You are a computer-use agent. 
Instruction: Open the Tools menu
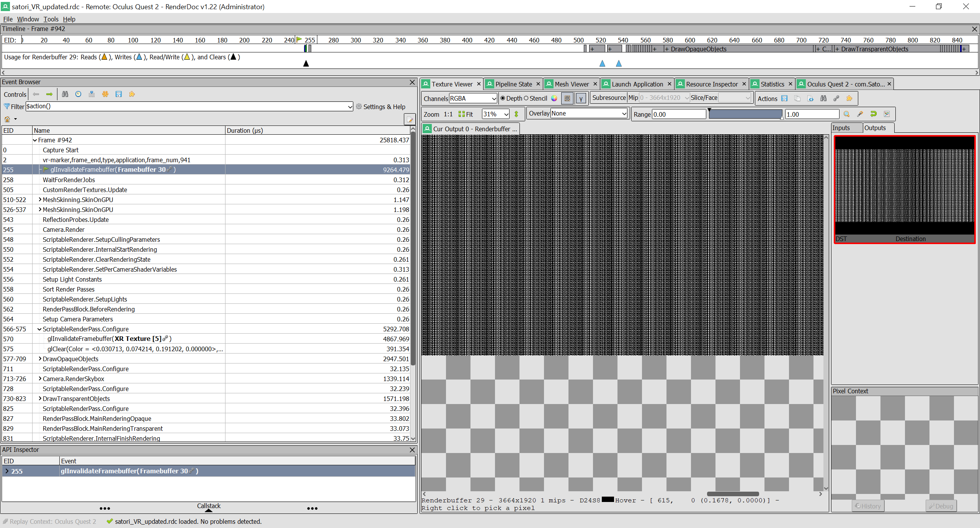click(51, 19)
